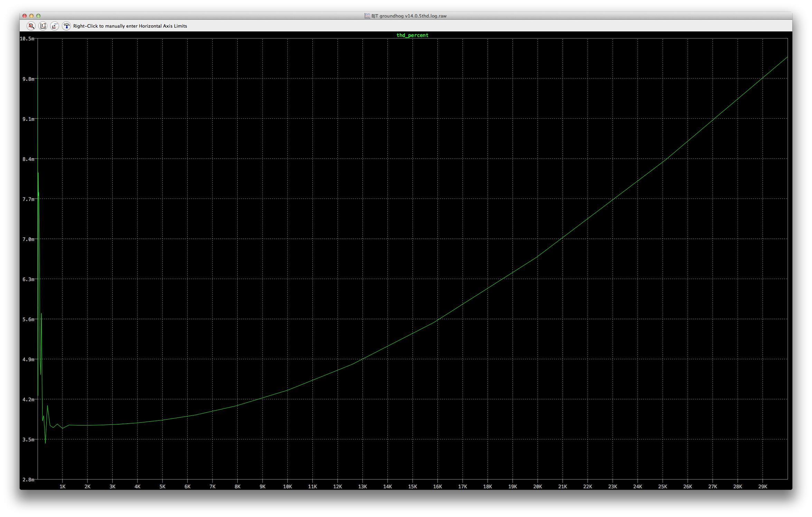Click the 14K horizontal axis label
This screenshot has width=812, height=517.
(388, 487)
